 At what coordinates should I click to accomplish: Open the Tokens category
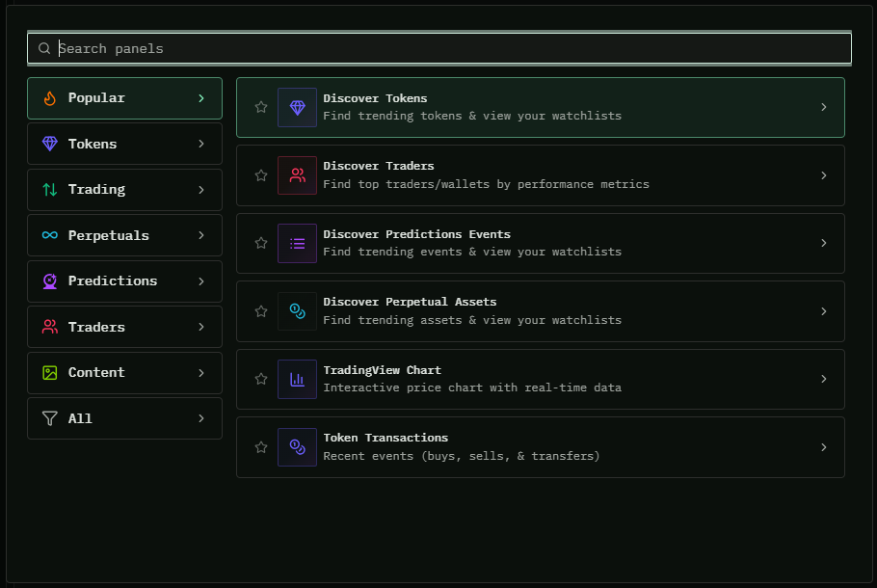point(124,144)
